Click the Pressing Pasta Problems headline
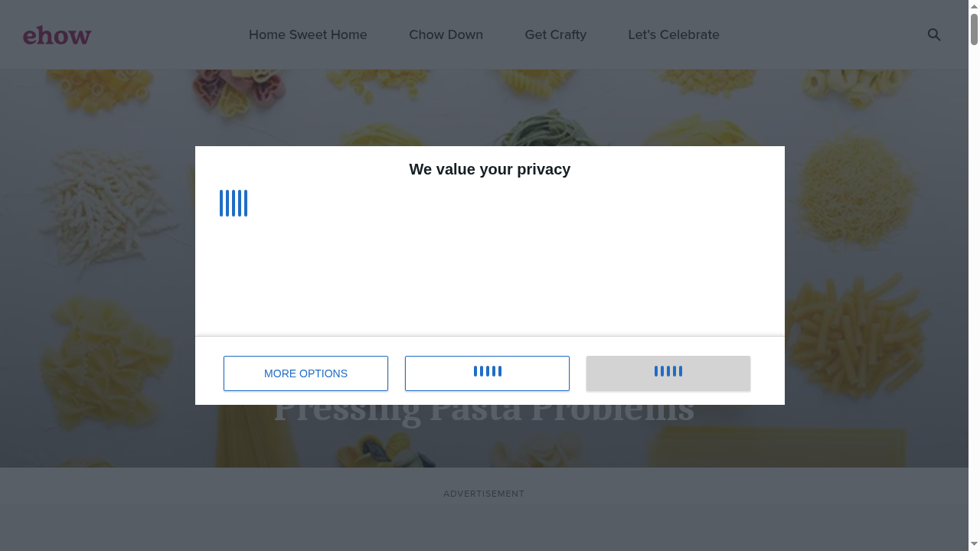This screenshot has width=980, height=551. tap(484, 414)
